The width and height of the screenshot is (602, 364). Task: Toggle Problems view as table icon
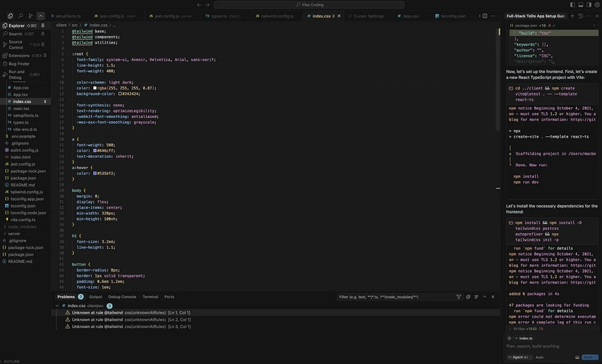pos(476,297)
